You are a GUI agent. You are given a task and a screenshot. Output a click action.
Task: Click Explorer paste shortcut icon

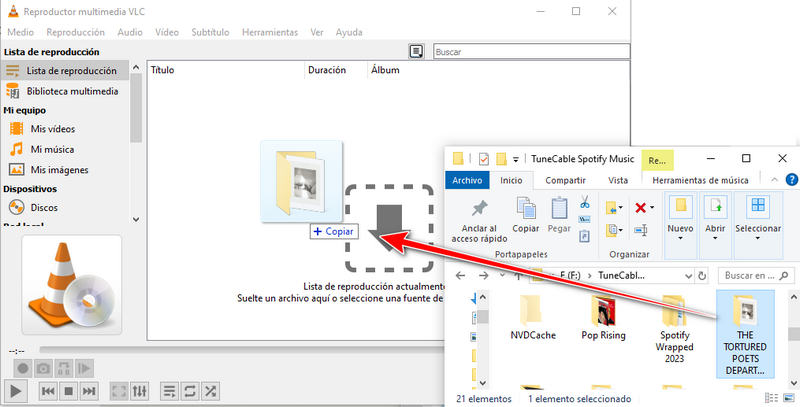tap(585, 236)
